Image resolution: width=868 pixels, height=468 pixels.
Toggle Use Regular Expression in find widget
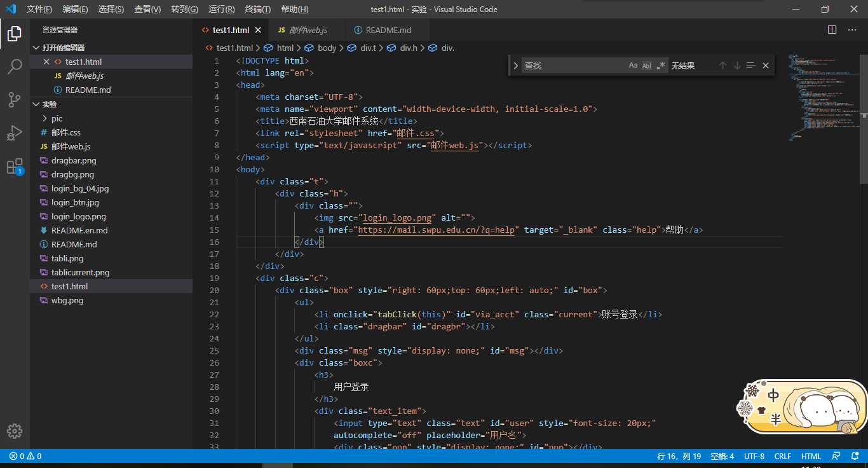coord(661,65)
